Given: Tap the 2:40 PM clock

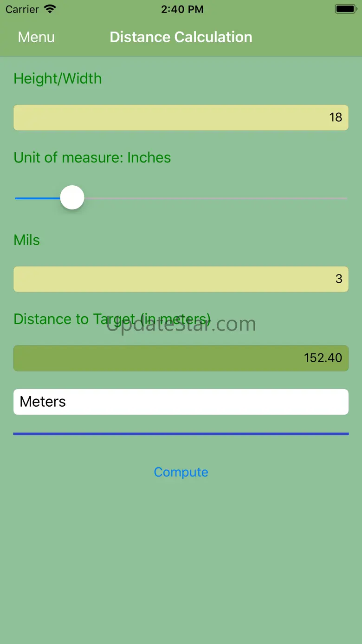Looking at the screenshot, I should (182, 9).
